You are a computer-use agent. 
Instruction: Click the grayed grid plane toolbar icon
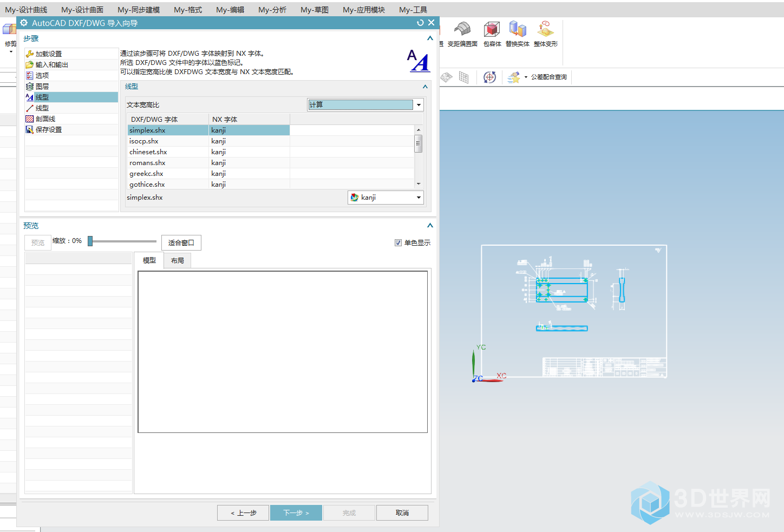[464, 77]
